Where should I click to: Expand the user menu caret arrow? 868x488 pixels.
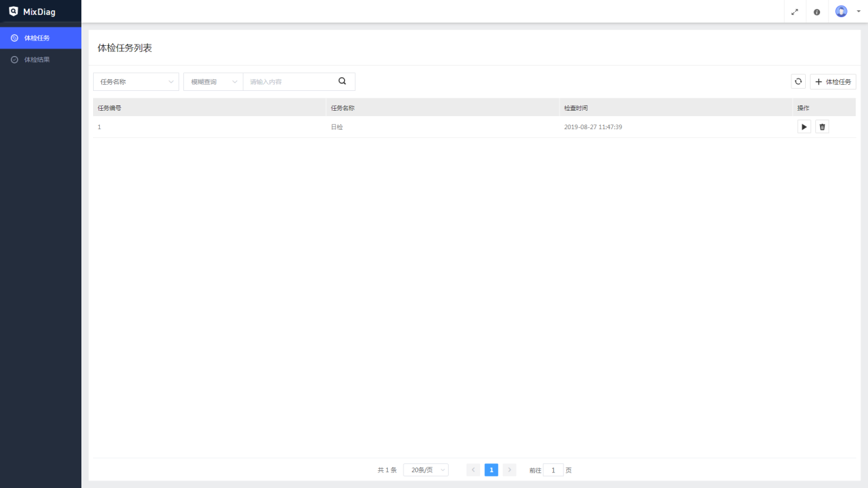point(858,12)
